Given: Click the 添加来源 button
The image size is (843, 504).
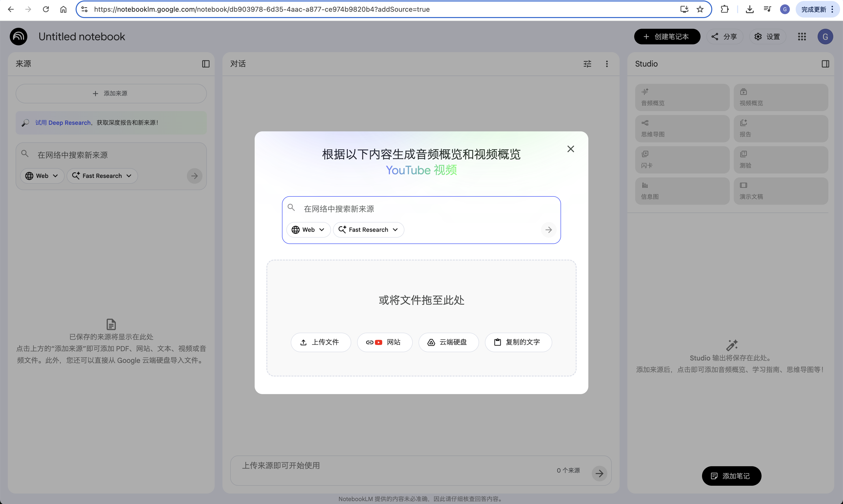Looking at the screenshot, I should (110, 93).
